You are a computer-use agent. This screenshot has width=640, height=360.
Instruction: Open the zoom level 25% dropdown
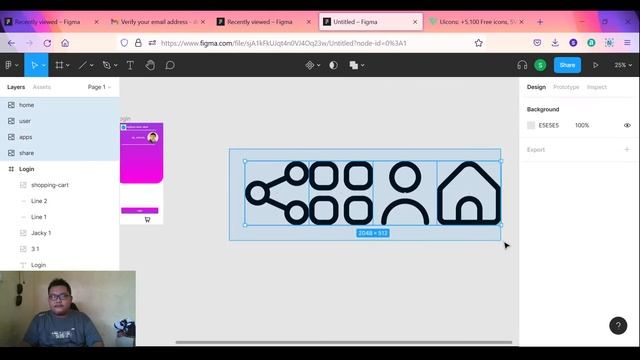click(x=623, y=65)
